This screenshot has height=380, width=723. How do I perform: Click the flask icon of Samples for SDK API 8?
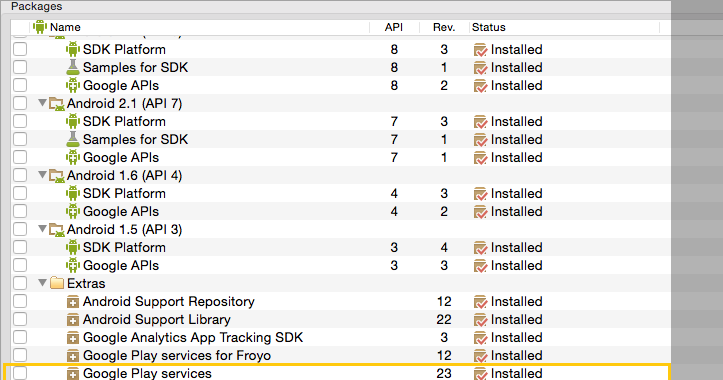pos(72,67)
